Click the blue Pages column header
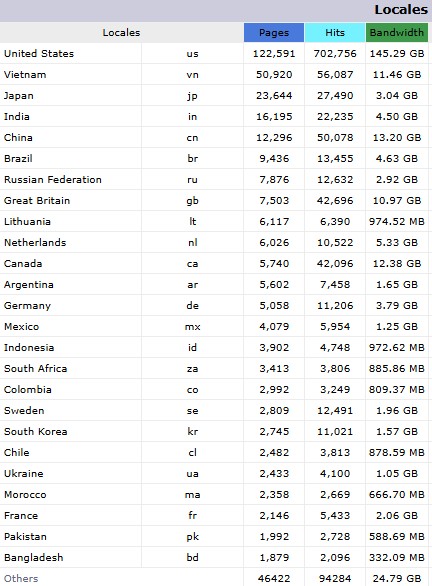Screen dimensions: 432x586 coord(274,33)
